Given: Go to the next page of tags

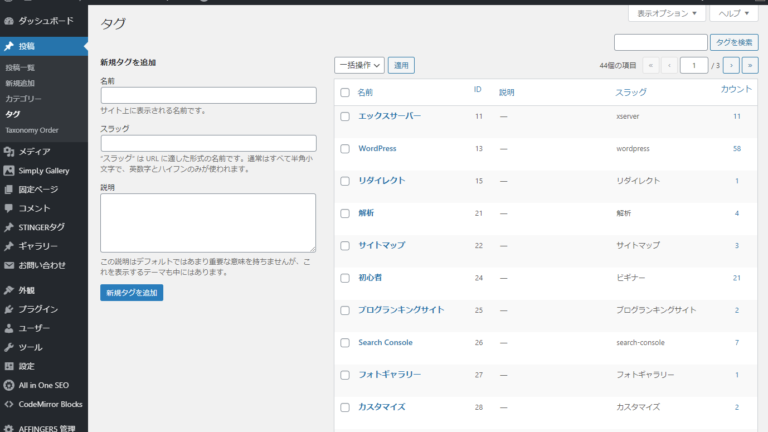Looking at the screenshot, I should pos(731,65).
